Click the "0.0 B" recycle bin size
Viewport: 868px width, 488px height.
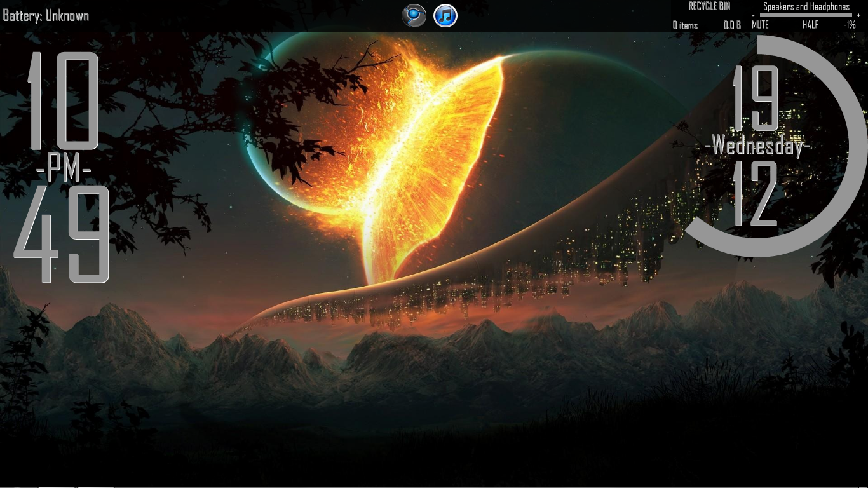732,25
